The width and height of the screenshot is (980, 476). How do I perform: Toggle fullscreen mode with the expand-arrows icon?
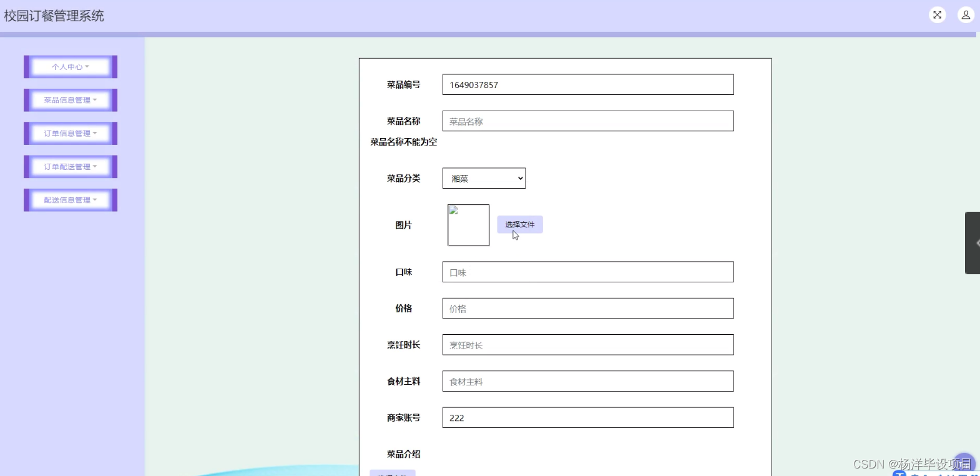(x=937, y=15)
